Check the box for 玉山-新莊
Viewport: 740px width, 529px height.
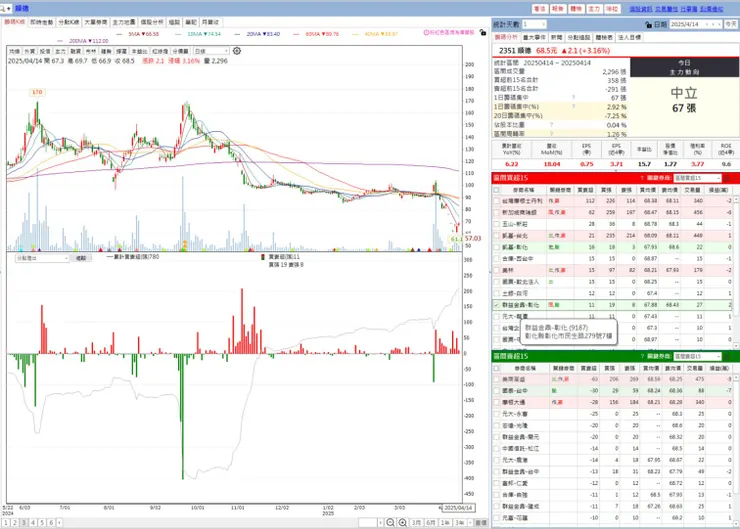(496, 224)
